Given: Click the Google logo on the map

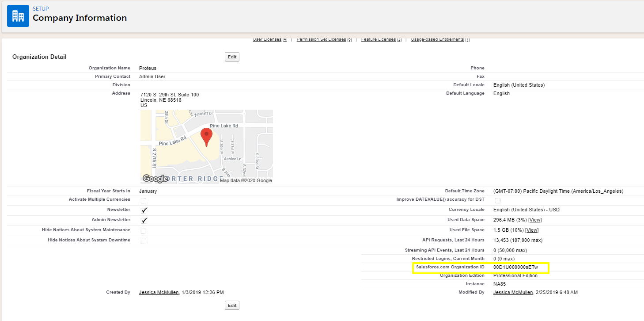Looking at the screenshot, I should tap(155, 179).
